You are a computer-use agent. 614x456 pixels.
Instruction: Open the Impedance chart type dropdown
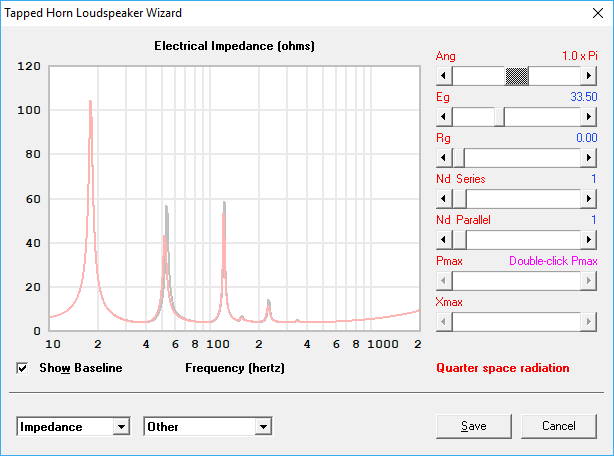coord(121,427)
